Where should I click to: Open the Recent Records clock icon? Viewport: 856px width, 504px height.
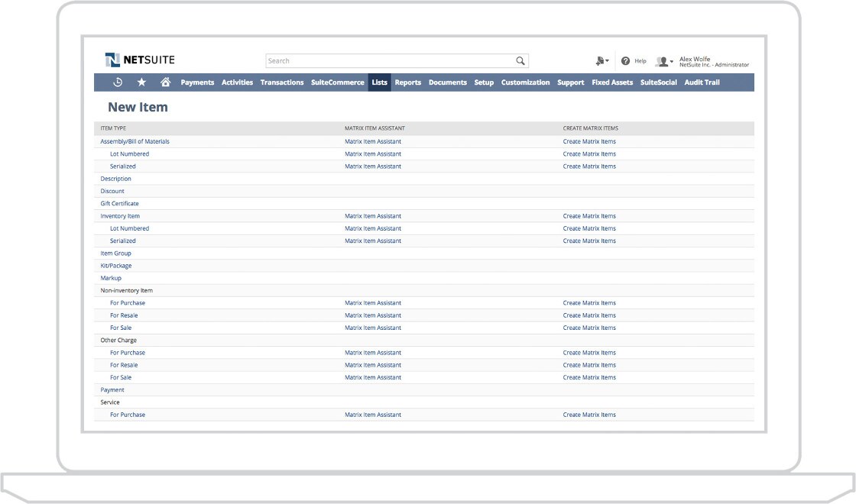pyautogui.click(x=118, y=82)
